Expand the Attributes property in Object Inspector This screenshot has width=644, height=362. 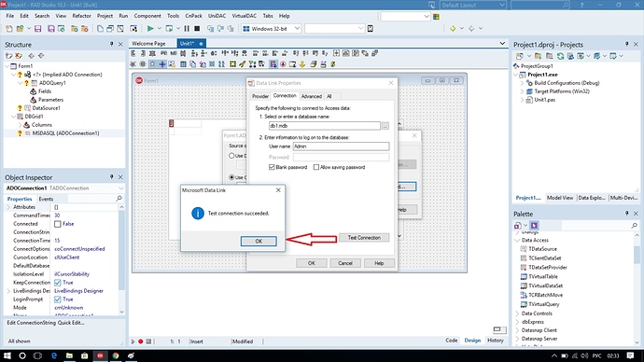(8, 207)
